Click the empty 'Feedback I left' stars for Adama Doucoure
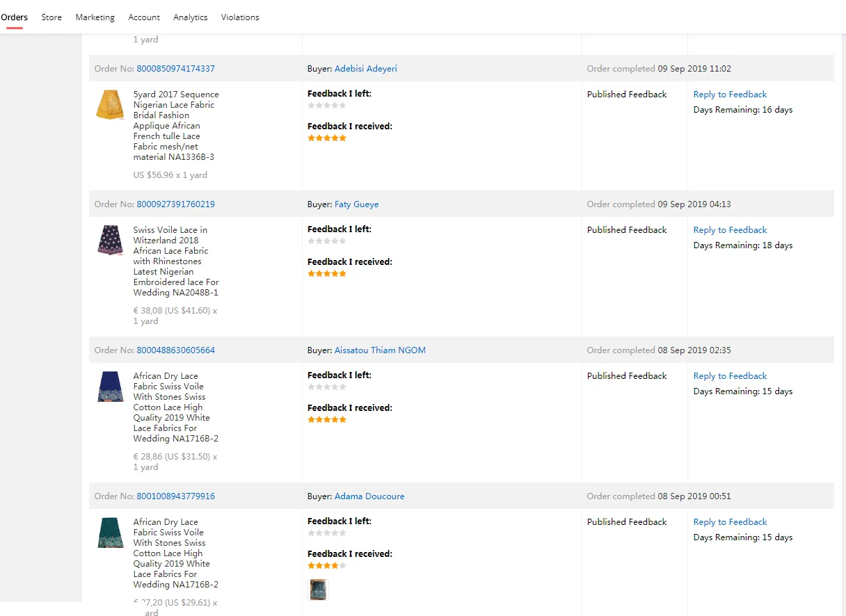 click(x=327, y=533)
